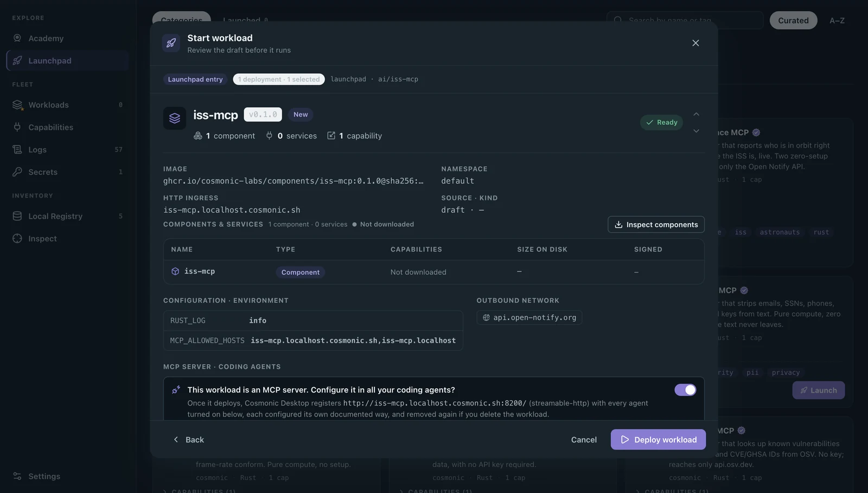Click the Logs sidebar icon

(17, 149)
